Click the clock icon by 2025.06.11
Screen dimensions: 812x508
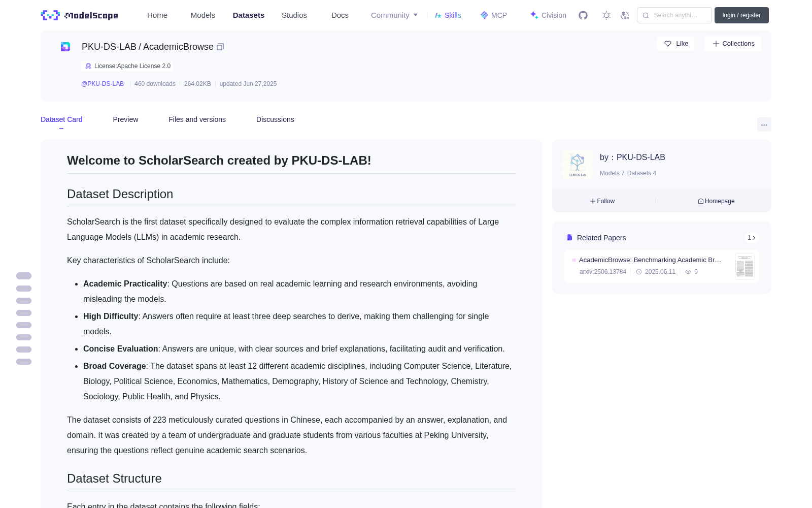coord(639,272)
